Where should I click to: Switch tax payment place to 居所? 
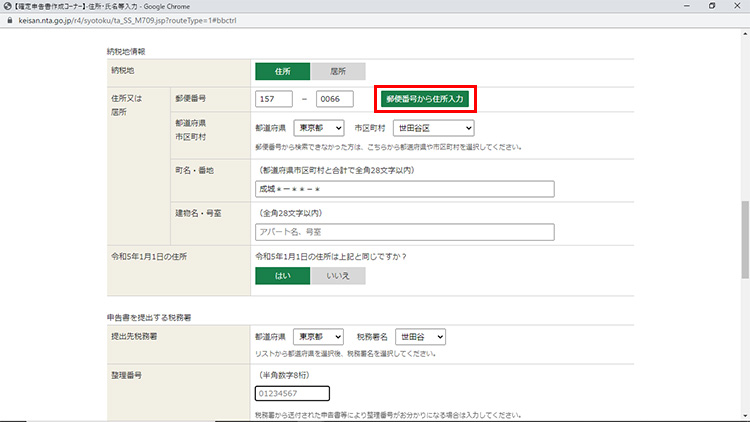(338, 71)
